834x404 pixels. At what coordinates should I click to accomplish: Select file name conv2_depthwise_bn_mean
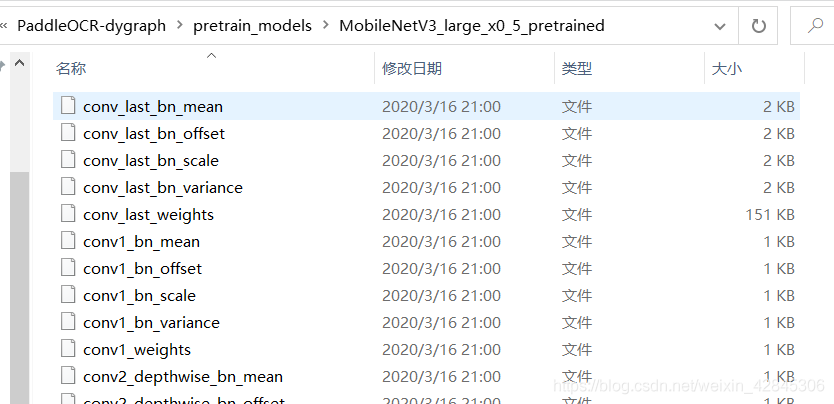(183, 376)
